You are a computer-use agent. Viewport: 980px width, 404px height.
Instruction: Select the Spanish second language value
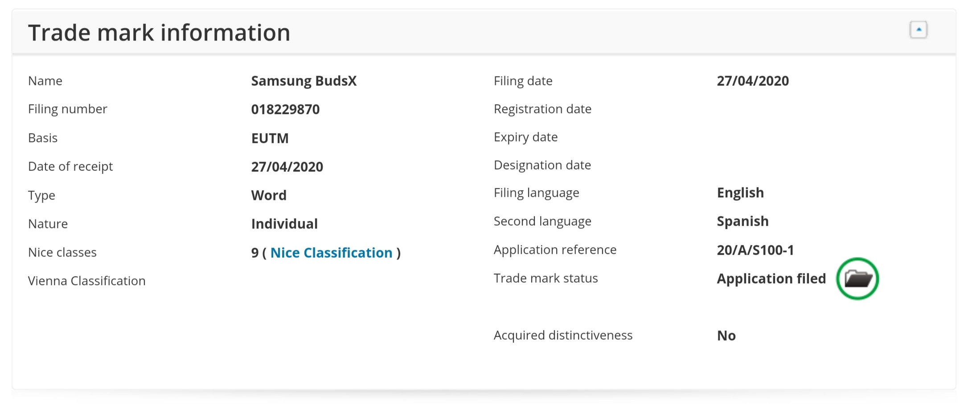[x=742, y=221]
